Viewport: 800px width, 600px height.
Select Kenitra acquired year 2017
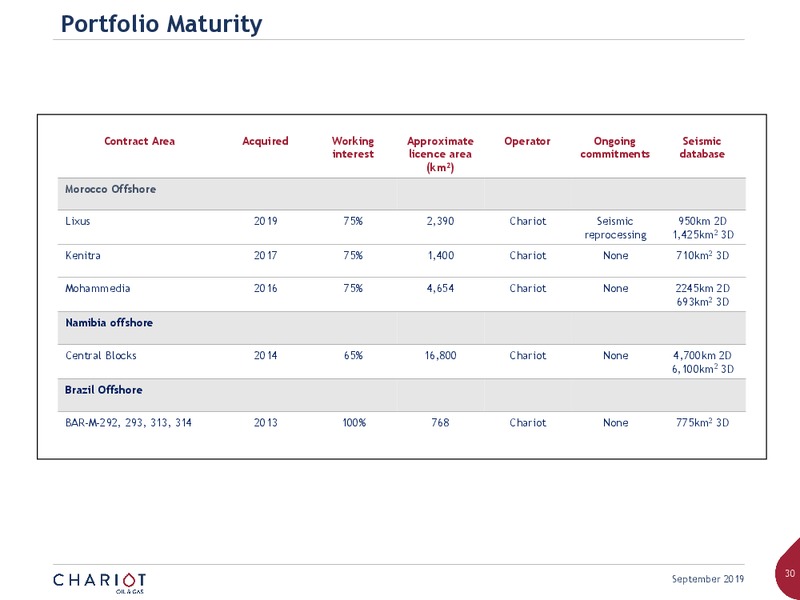pos(265,255)
